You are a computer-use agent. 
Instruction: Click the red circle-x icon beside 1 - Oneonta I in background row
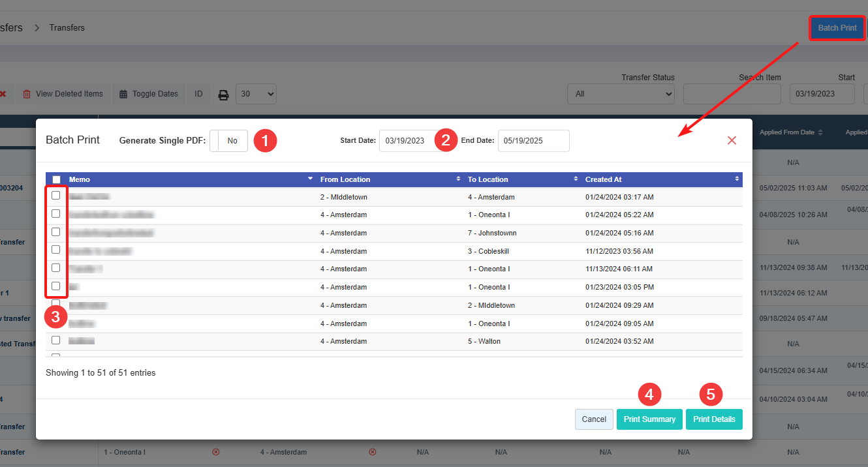pos(216,451)
